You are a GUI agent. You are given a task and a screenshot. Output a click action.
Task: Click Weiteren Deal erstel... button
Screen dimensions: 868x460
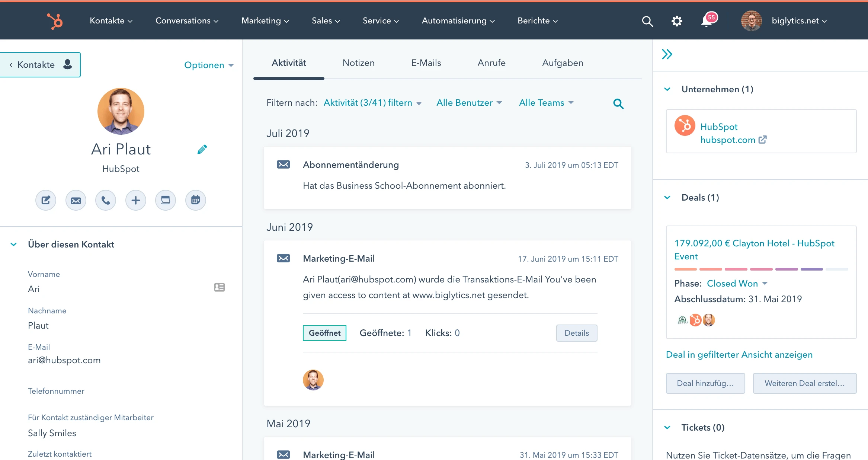coord(805,383)
